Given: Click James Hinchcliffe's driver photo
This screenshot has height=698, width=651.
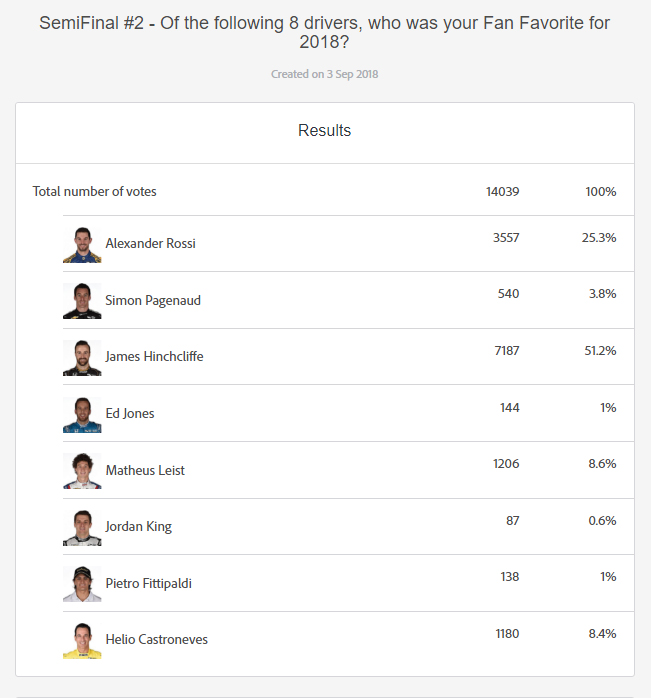Looking at the screenshot, I should coord(82,357).
